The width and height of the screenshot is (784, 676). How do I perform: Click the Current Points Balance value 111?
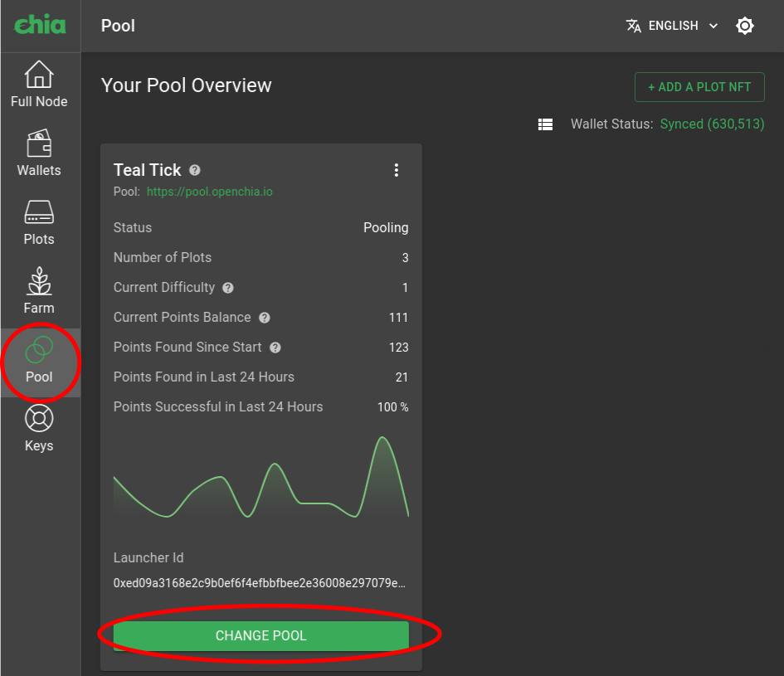coord(398,318)
